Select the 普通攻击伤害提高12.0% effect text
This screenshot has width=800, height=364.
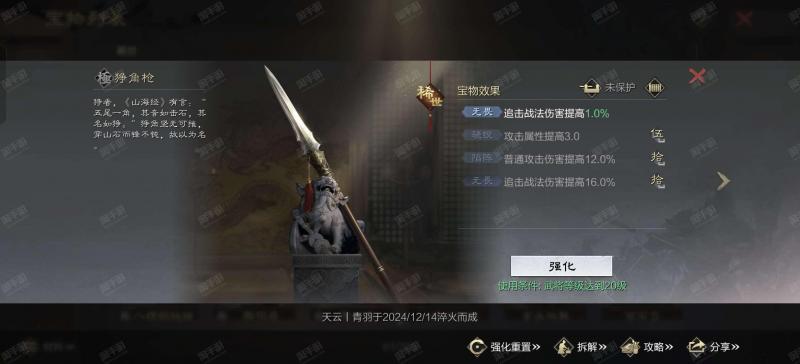[x=559, y=159]
